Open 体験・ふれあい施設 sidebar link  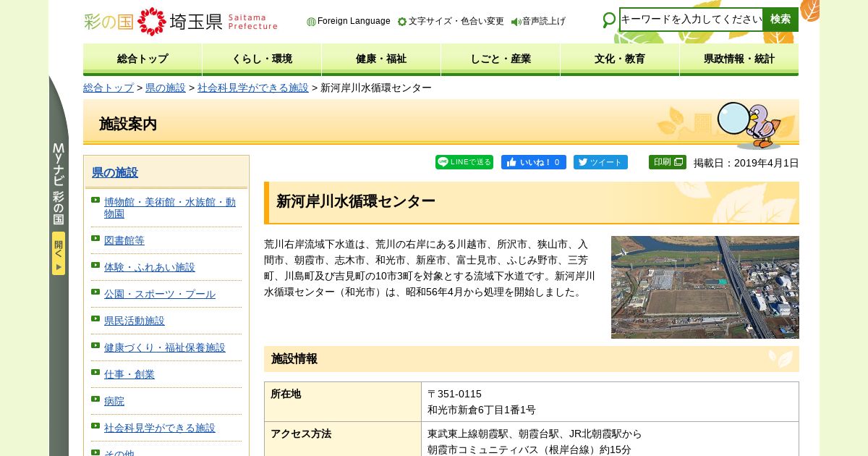(x=150, y=267)
